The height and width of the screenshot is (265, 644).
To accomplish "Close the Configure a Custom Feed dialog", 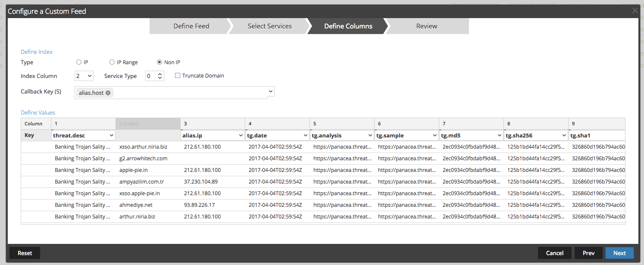I will click(635, 11).
